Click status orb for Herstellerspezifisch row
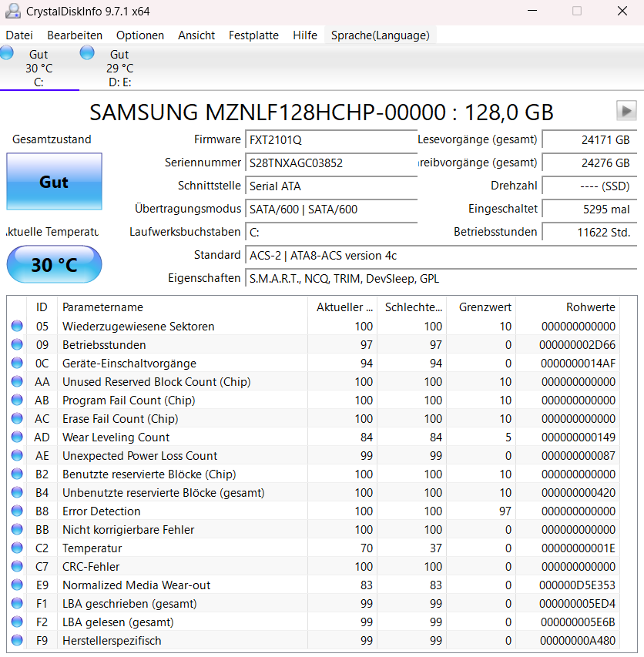This screenshot has width=644, height=657. point(17,640)
